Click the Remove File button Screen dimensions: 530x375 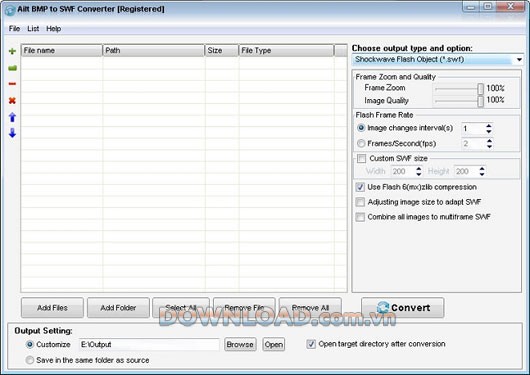click(244, 308)
